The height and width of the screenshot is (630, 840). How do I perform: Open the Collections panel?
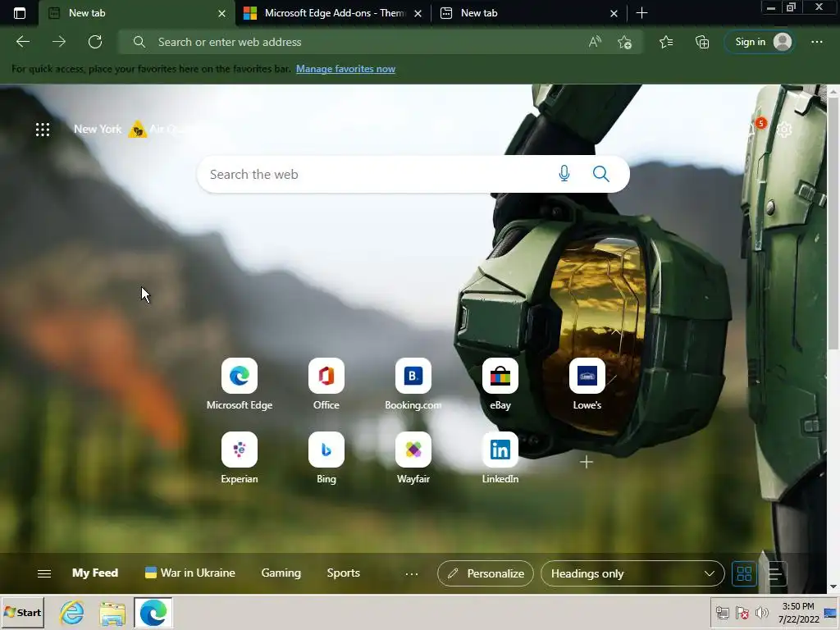(x=702, y=42)
